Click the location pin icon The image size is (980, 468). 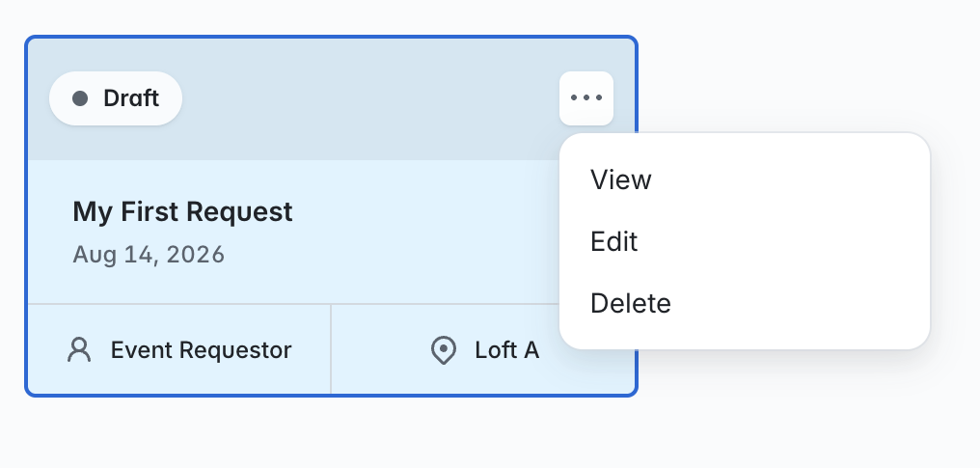(x=444, y=350)
